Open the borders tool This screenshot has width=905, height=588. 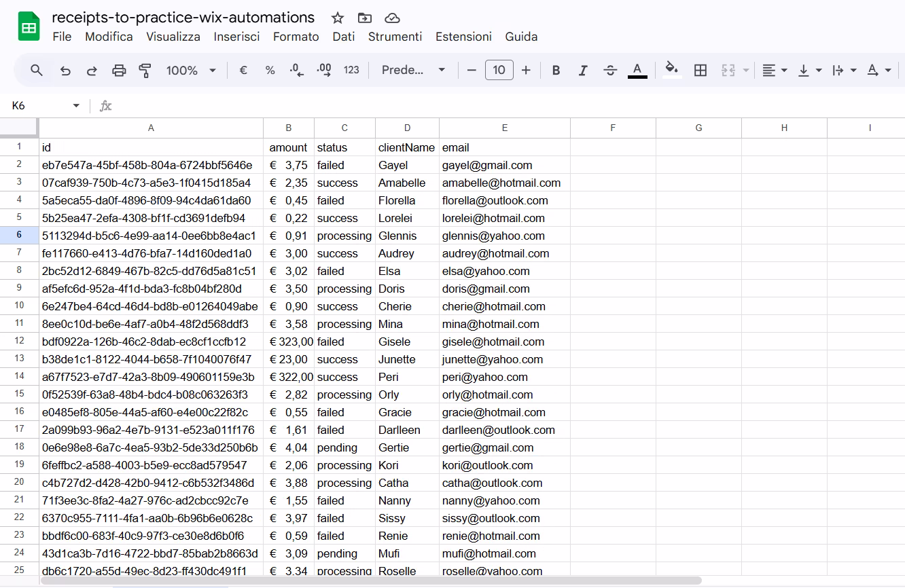pos(700,70)
